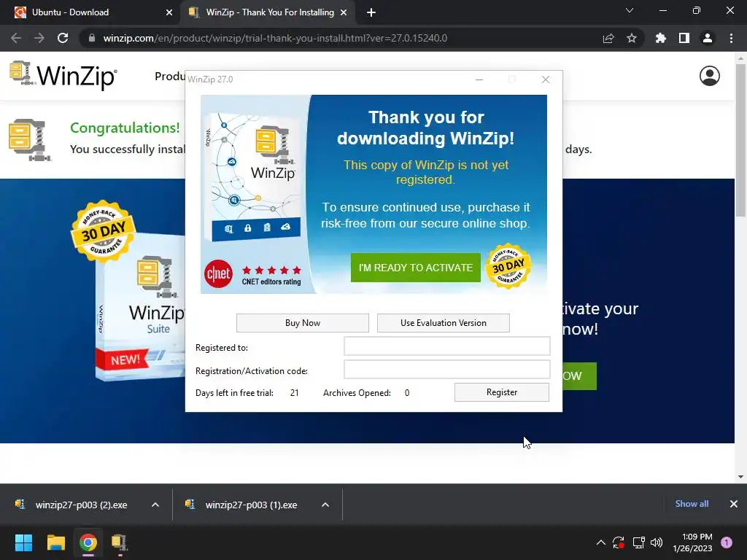Close the WinZip 27.0 dialog
This screenshot has height=560, width=747.
[x=546, y=79]
